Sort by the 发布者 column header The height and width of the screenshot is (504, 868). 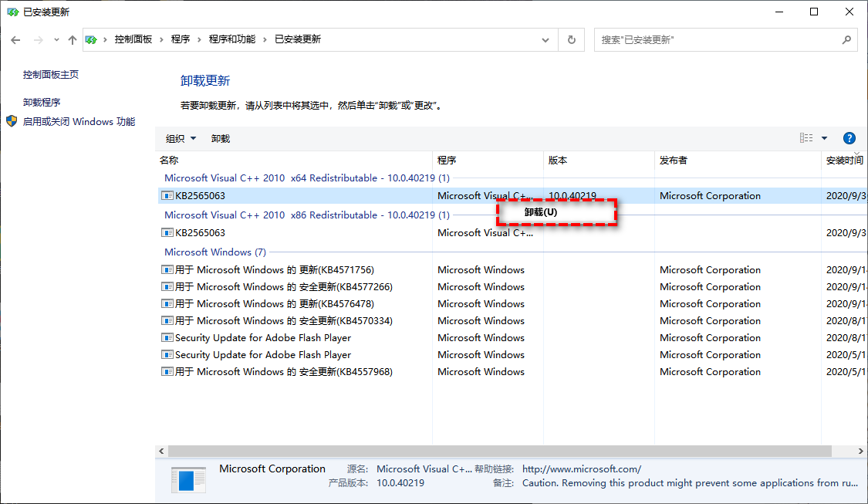pyautogui.click(x=738, y=161)
